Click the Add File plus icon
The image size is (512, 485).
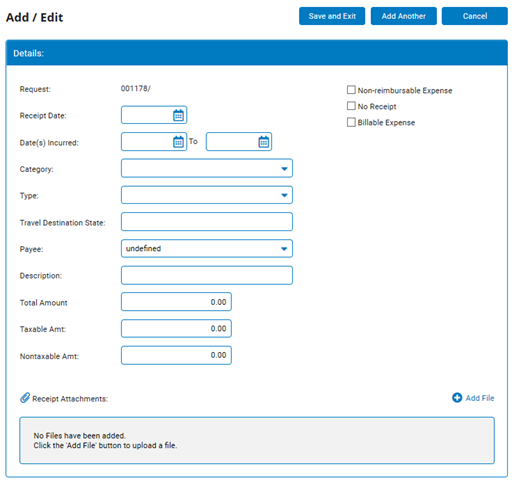(x=457, y=398)
